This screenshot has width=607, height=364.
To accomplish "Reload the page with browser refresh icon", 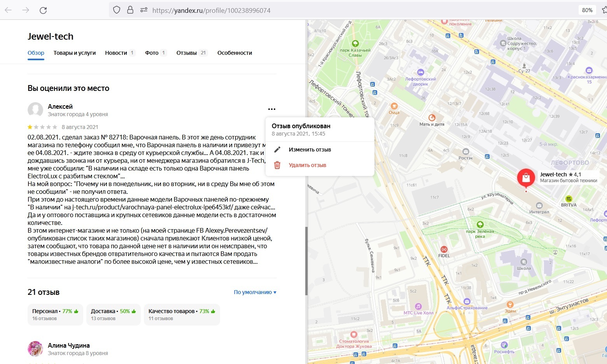I will [43, 10].
